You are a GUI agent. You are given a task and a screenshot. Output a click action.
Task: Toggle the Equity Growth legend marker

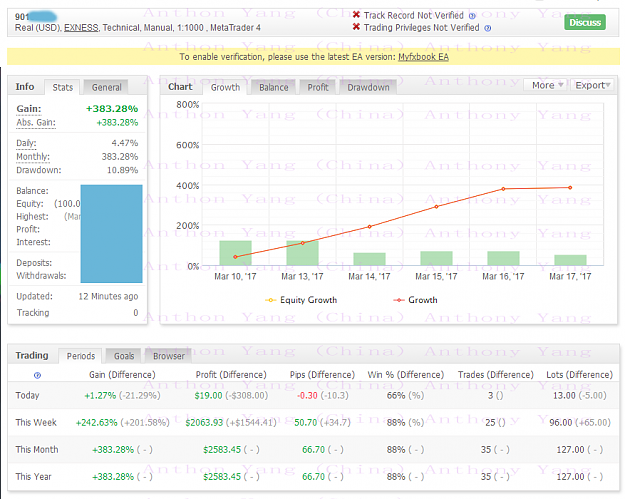tap(270, 300)
